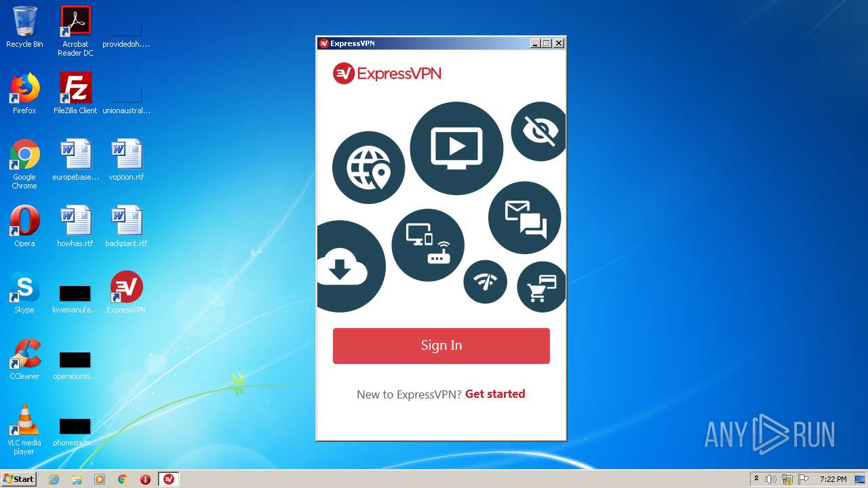
Task: Open FileZilla Client desktop shortcut
Action: [x=75, y=94]
